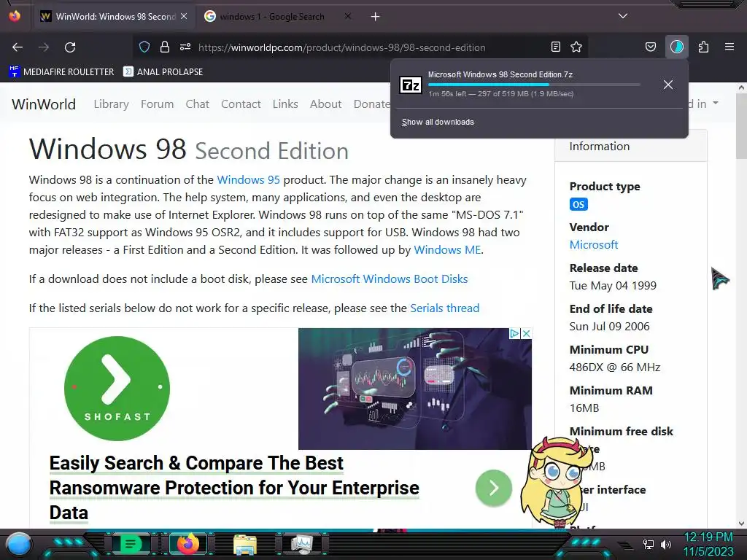Open the Ransomware Protection ad headline
This screenshot has height=560, width=747.
tap(234, 488)
